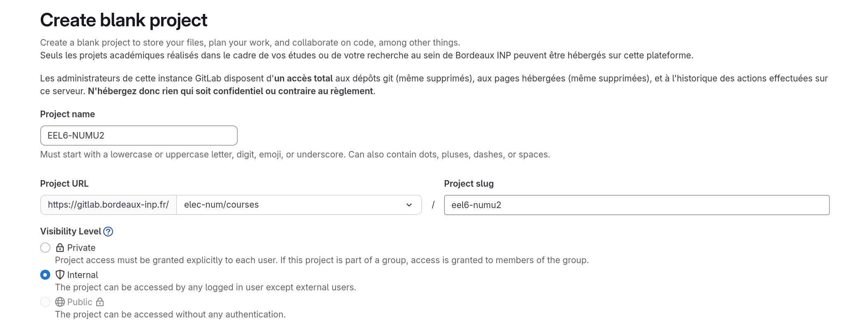This screenshot has height=329, width=868.
Task: Click the lock icon beside Private
Action: pos(60,248)
